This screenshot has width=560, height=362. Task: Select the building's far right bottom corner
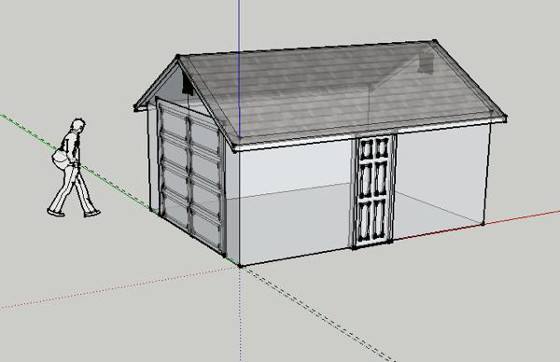(483, 224)
